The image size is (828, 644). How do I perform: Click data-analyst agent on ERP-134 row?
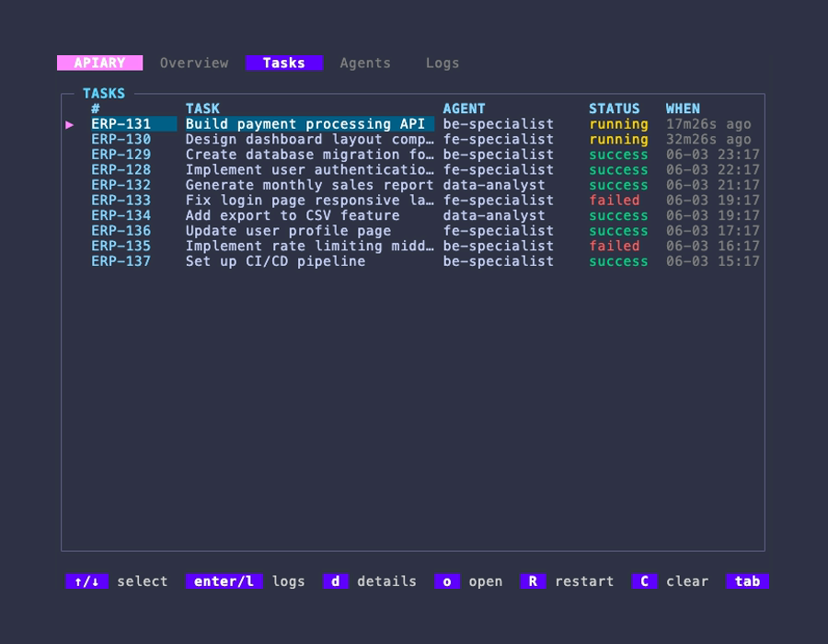pos(494,216)
